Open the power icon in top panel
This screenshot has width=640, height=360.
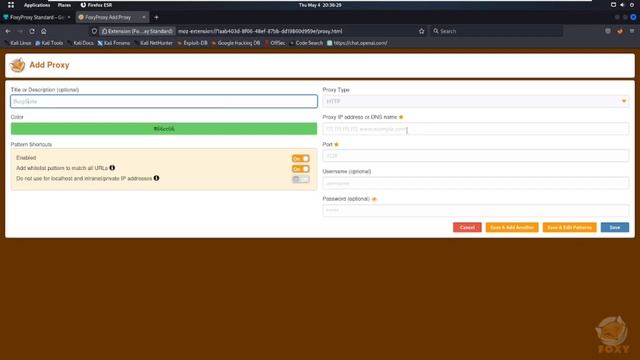click(x=632, y=5)
